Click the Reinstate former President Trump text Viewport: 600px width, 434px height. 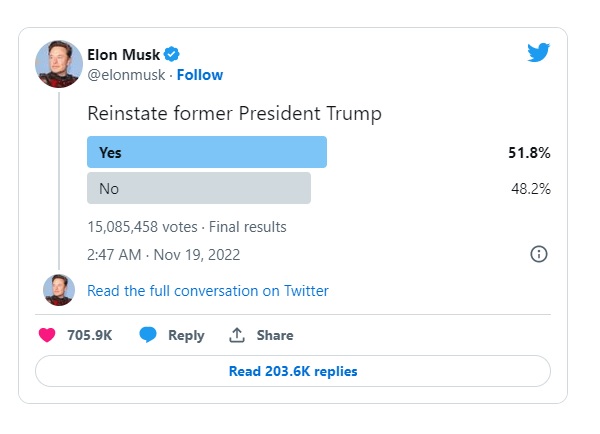(235, 114)
